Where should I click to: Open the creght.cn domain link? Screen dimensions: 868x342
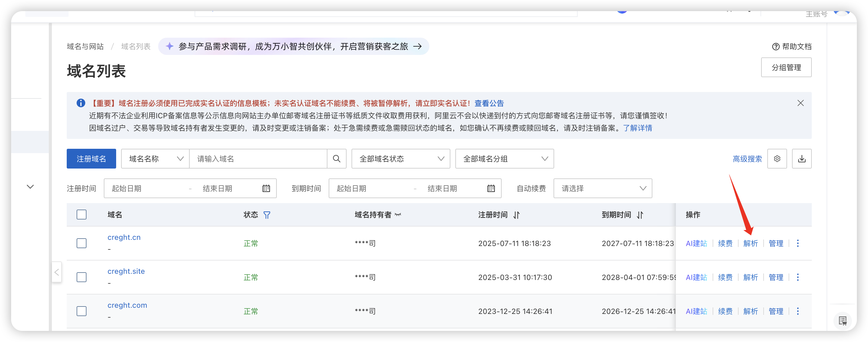click(124, 237)
